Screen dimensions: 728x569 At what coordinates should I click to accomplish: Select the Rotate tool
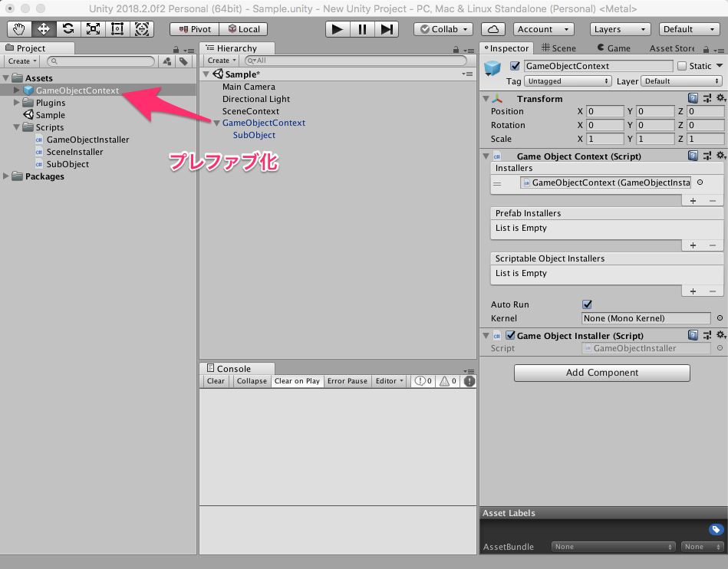[x=68, y=29]
